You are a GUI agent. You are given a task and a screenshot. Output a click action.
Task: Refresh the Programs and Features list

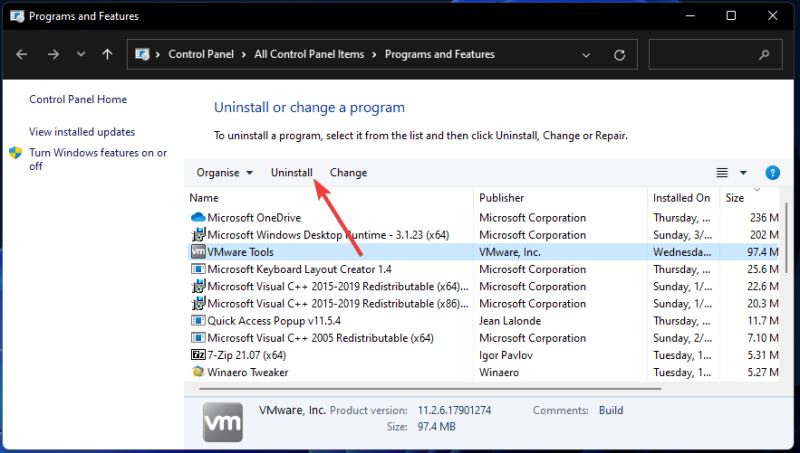click(x=619, y=55)
